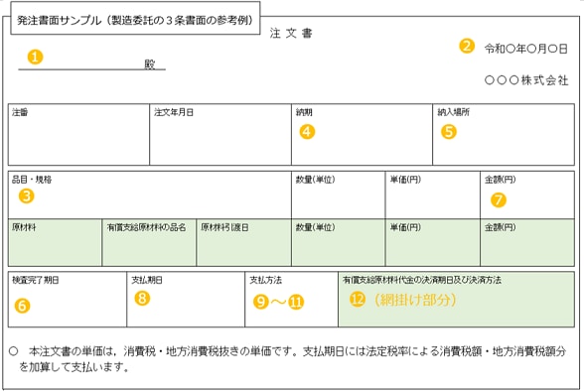
Task: Click the date 令和○年○月○日
Action: tap(526, 49)
